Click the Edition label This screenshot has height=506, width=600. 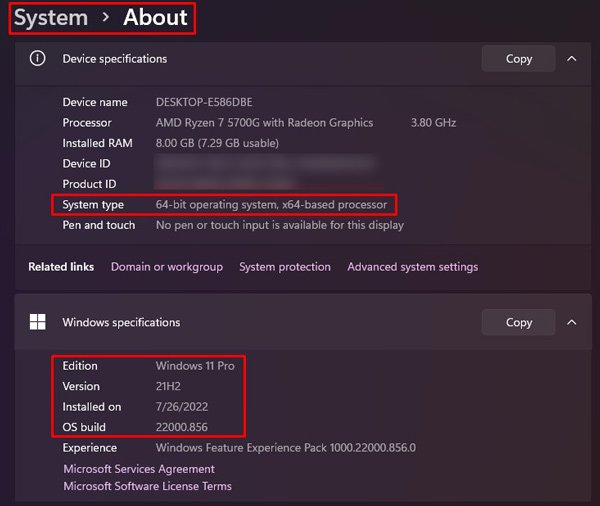(x=80, y=366)
